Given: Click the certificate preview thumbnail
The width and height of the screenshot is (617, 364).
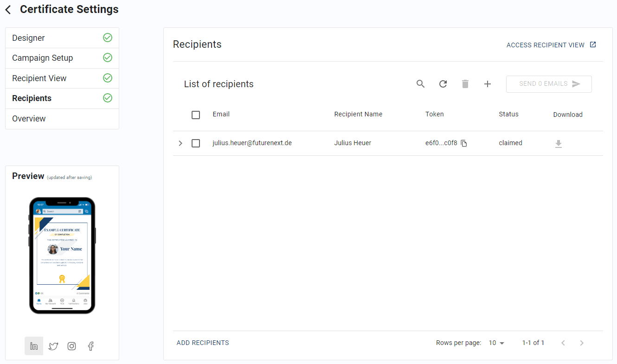Looking at the screenshot, I should (x=62, y=255).
